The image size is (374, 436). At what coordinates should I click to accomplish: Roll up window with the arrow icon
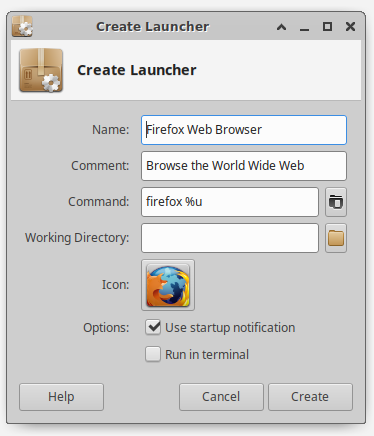coord(282,27)
